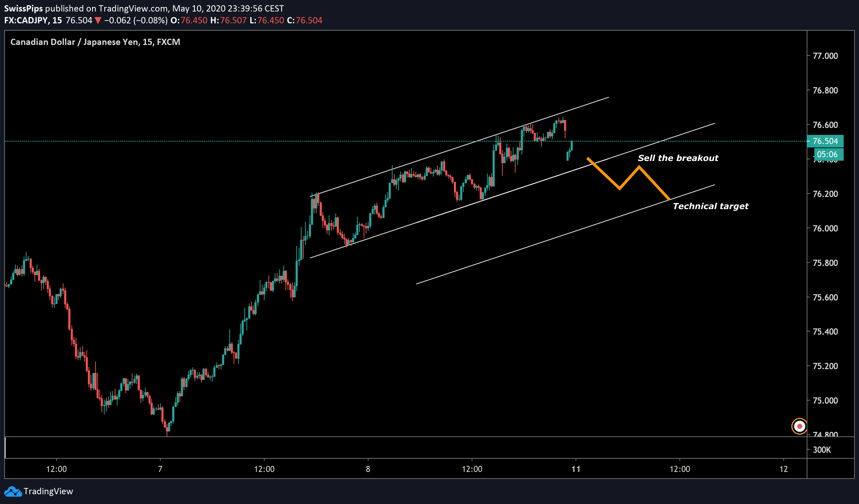Click the low value L:76.450
Image resolution: width=859 pixels, height=504 pixels.
point(267,21)
